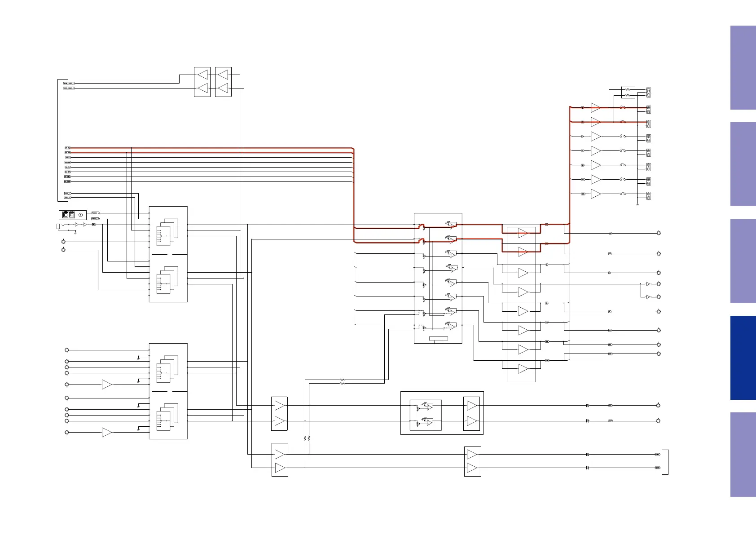756x535 pixels.
Task: Click the DA-C signal label
Action: (68, 158)
